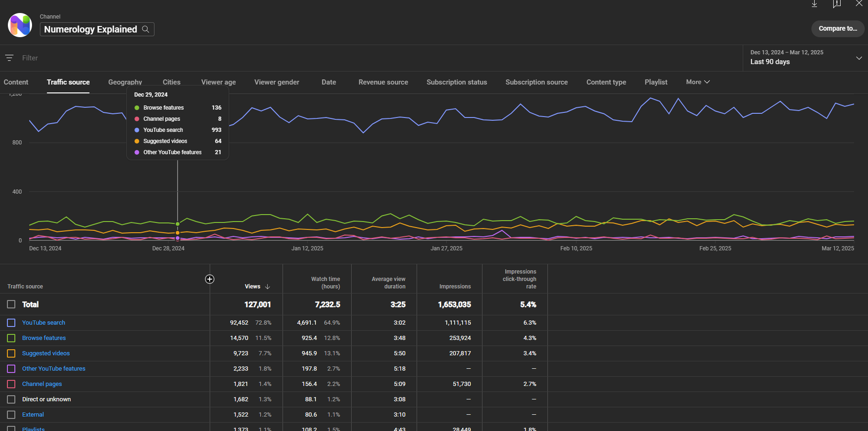Send feedback via the exclamation icon
868x431 pixels.
[836, 4]
